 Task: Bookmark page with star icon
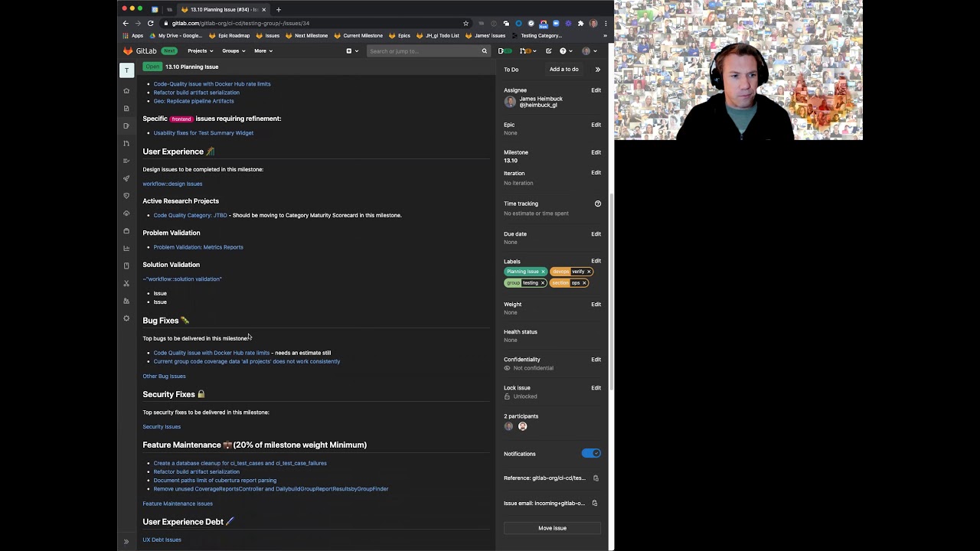[465, 23]
